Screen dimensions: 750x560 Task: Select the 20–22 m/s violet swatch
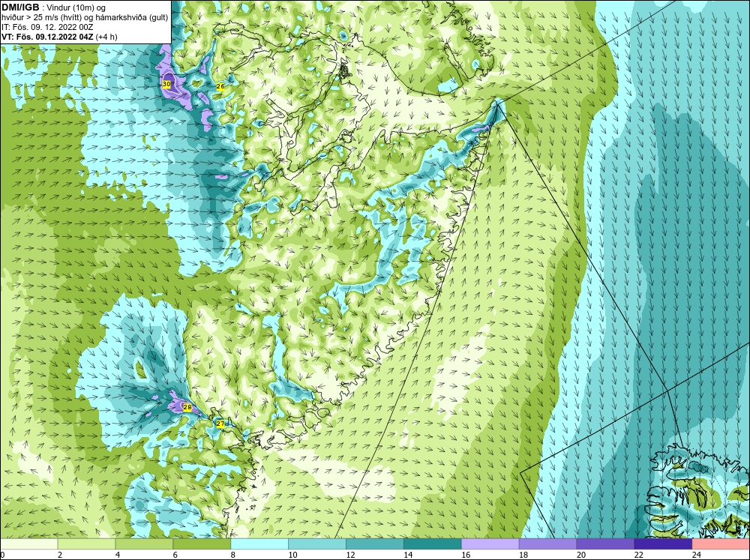point(605,544)
